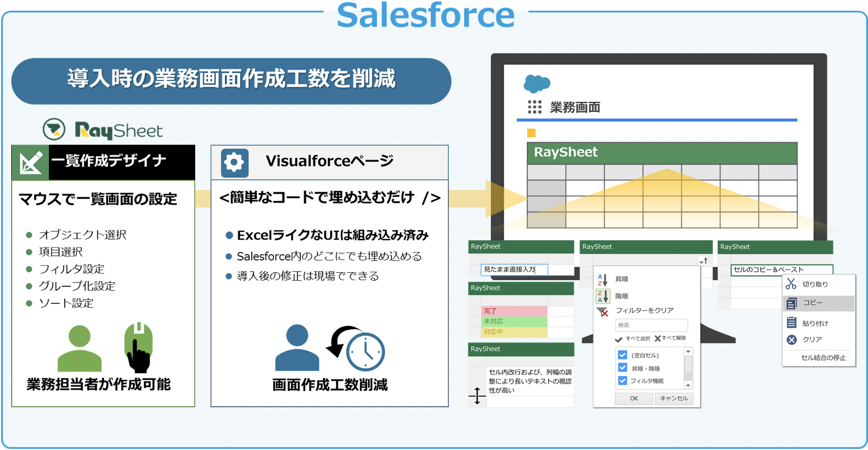Click the 項目選択 bullet item
This screenshot has width=868, height=450.
pyautogui.click(x=60, y=252)
